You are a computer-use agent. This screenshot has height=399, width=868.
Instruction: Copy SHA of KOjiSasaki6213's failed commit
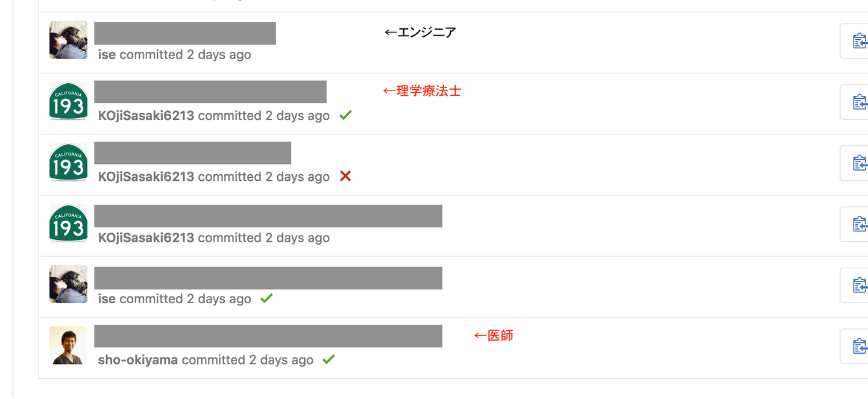(858, 163)
